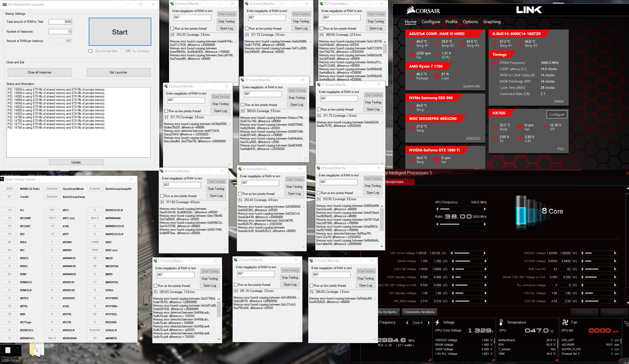The height and width of the screenshot is (364, 629).
Task: Click the Voltage lightning bolt icon
Action: [x=437, y=322]
